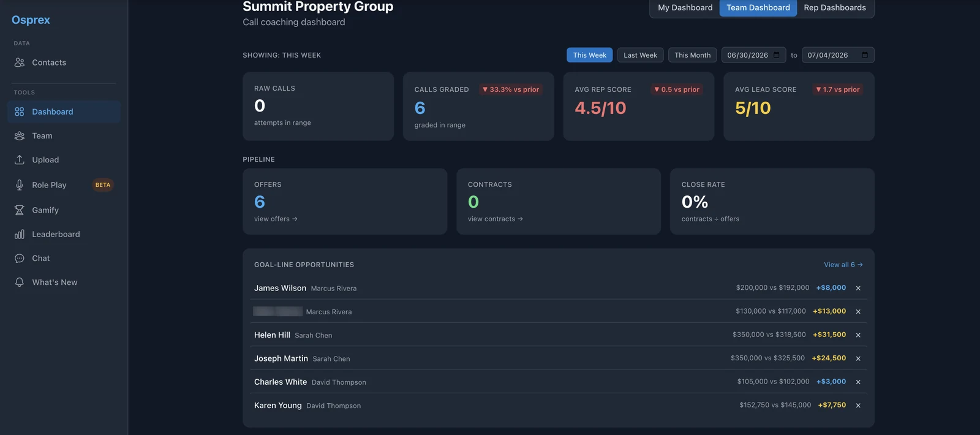This screenshot has height=435, width=980.
Task: Click David Thompson next to Charles White
Action: pos(339,383)
